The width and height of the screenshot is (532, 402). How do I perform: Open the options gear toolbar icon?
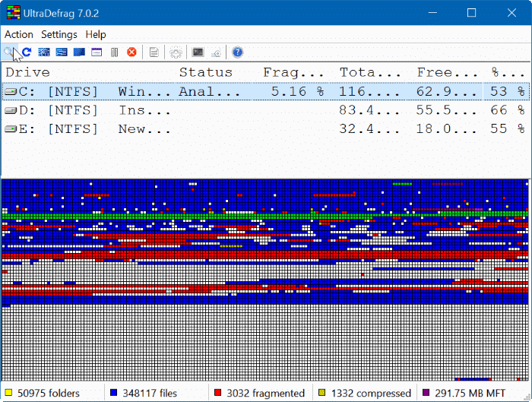coord(176,52)
